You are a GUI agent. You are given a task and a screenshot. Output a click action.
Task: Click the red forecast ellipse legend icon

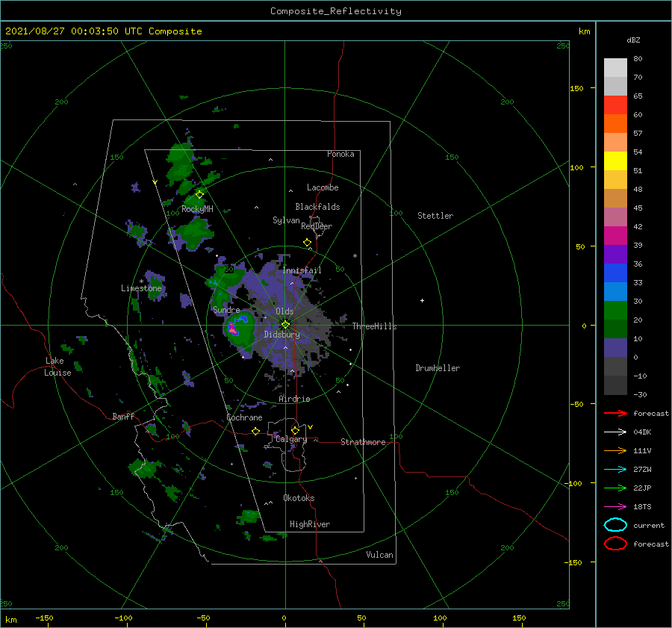615,544
